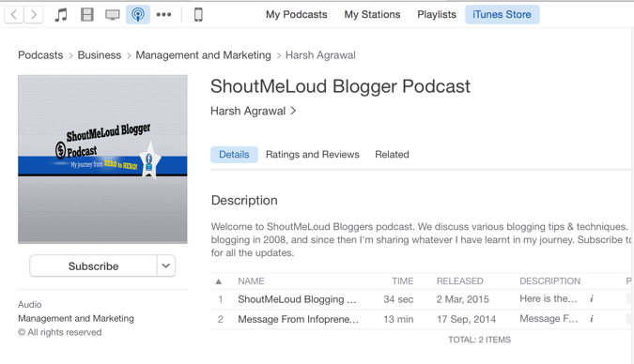Viewport: 634px width, 364px height.
Task: Go forward with the right arrow button
Action: click(x=34, y=15)
